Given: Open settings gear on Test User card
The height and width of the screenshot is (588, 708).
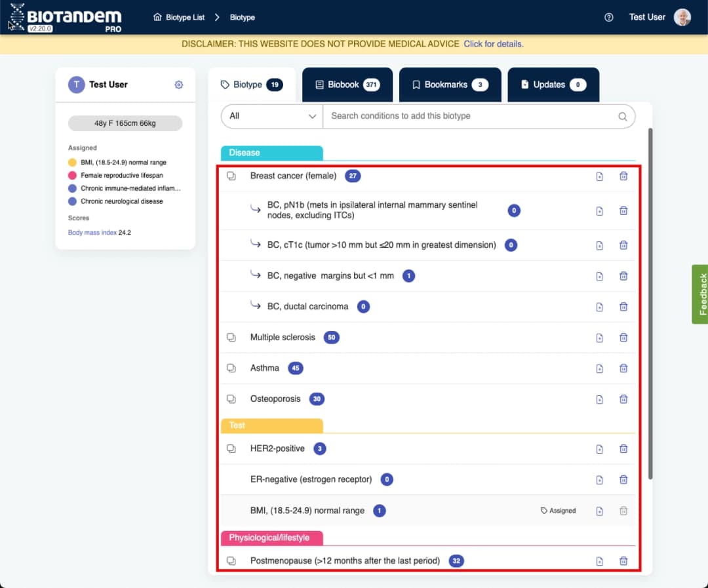Looking at the screenshot, I should [179, 85].
